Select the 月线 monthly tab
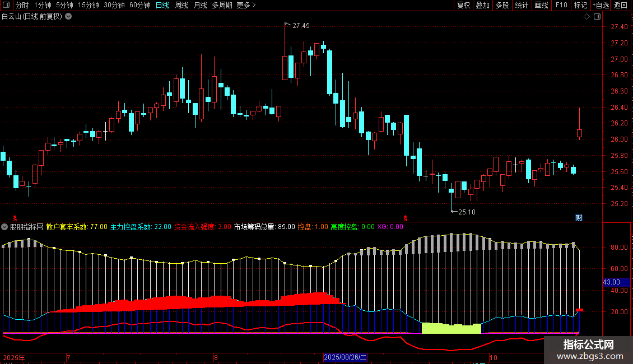 (200, 5)
